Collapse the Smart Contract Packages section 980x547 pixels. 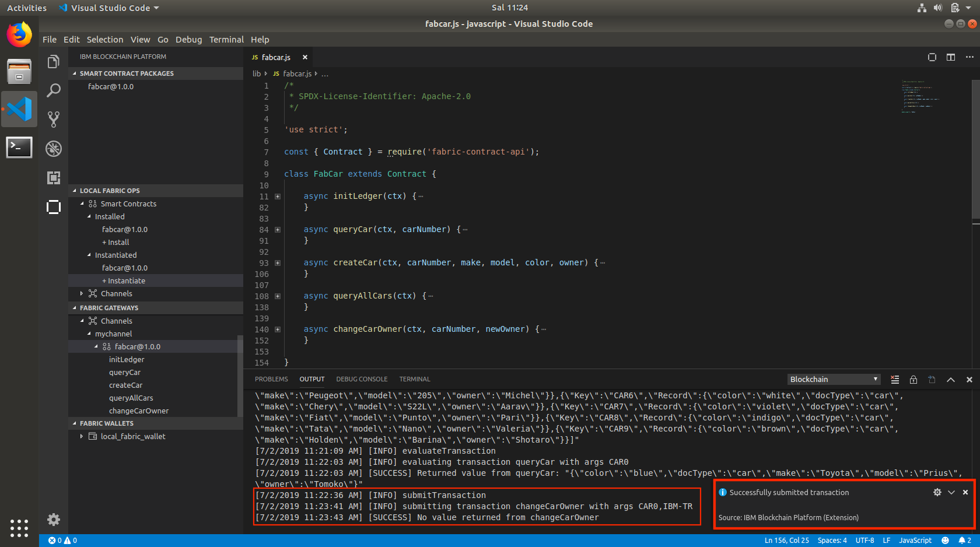[x=156, y=73]
